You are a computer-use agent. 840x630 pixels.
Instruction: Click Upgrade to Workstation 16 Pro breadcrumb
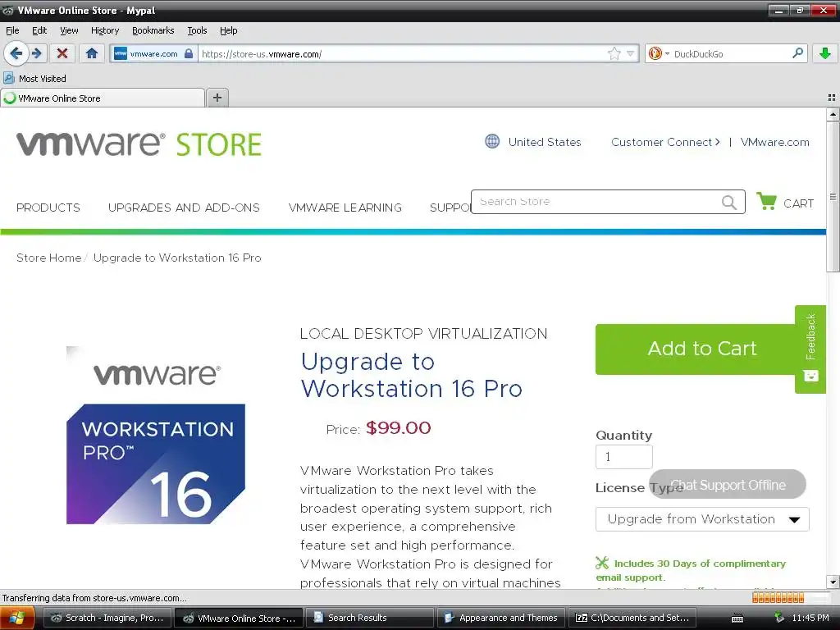pos(177,258)
